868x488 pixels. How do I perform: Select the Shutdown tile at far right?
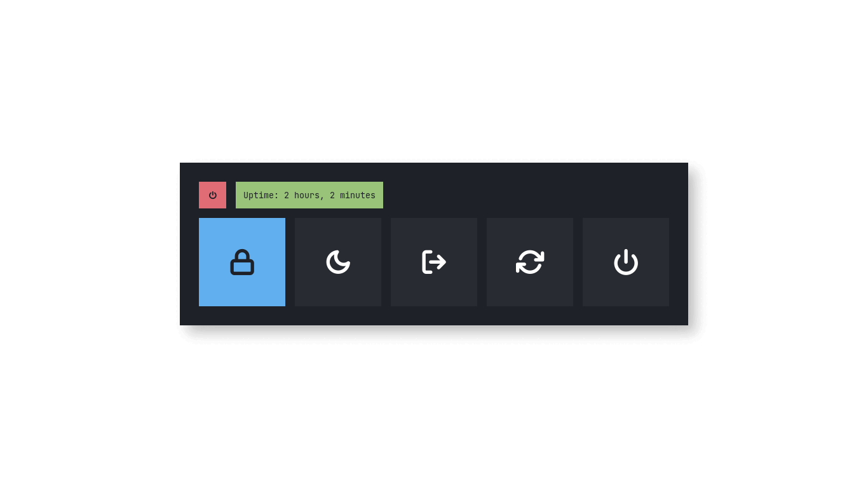point(626,262)
